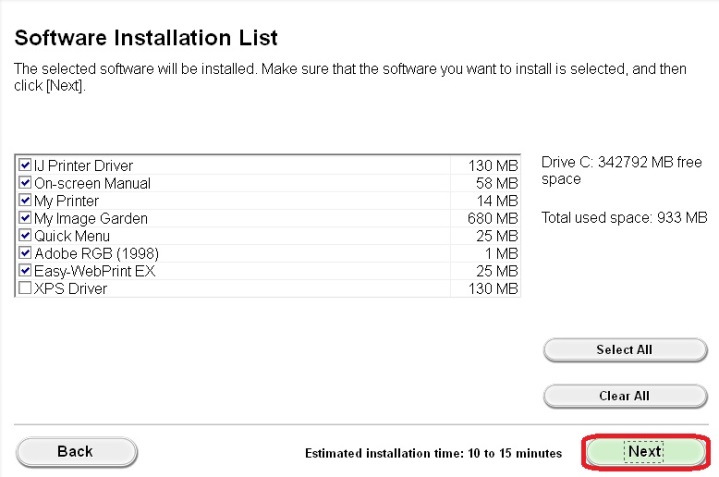Go Back to the previous screen
The width and height of the screenshot is (719, 477).
pyautogui.click(x=75, y=452)
